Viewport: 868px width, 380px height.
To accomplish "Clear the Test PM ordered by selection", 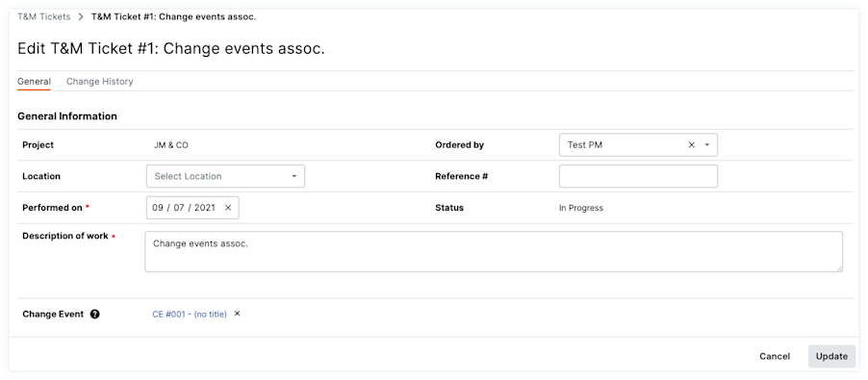I will tap(691, 145).
